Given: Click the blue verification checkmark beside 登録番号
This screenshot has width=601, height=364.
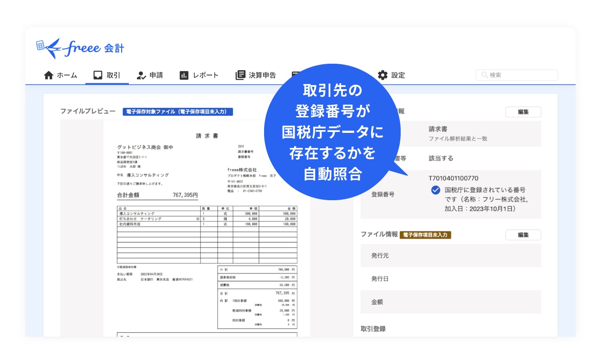Looking at the screenshot, I should coord(435,190).
